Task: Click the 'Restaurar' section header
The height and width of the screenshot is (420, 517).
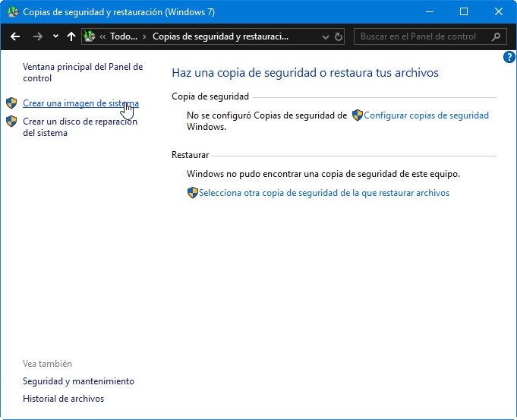Action: 191,155
